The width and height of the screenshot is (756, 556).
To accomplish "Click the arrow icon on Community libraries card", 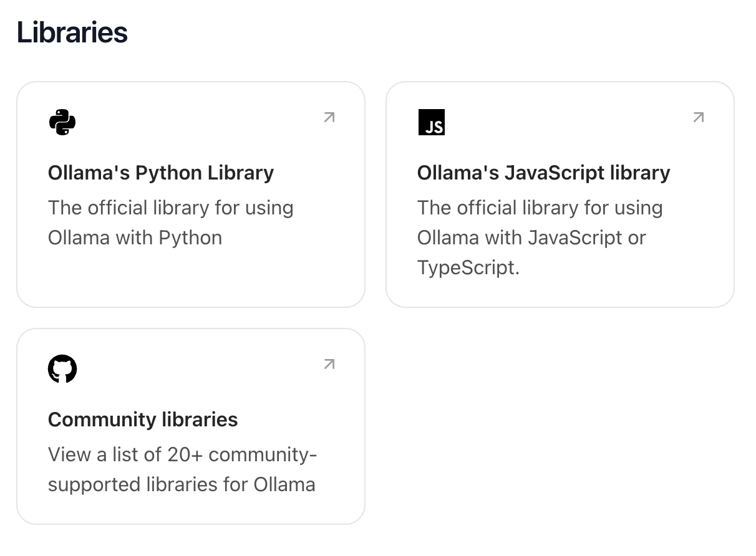I will coord(329,364).
